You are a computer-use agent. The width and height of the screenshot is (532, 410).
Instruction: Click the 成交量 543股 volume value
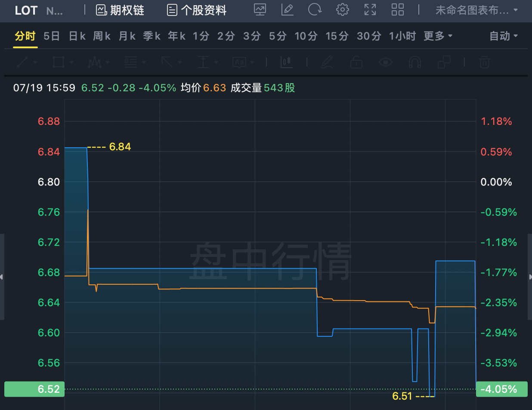coord(263,88)
